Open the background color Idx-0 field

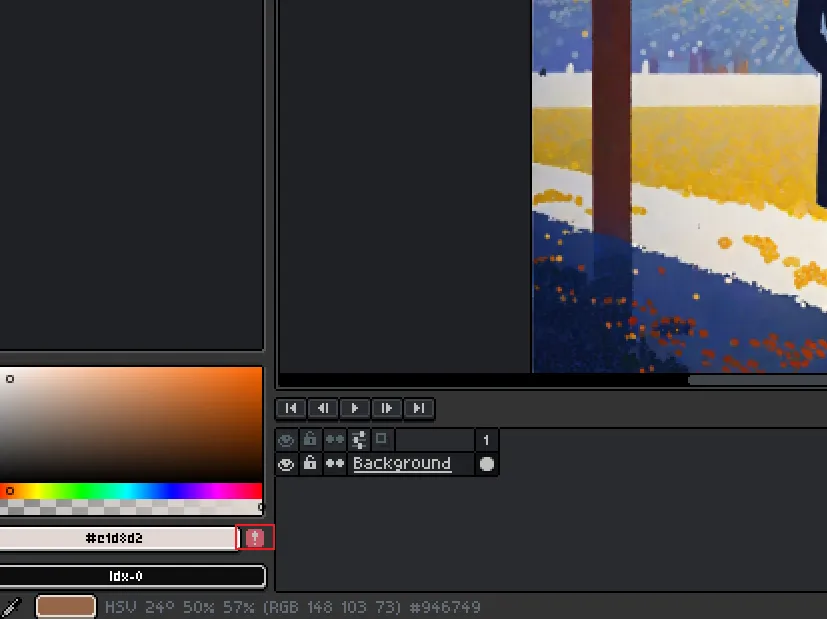pos(127,576)
